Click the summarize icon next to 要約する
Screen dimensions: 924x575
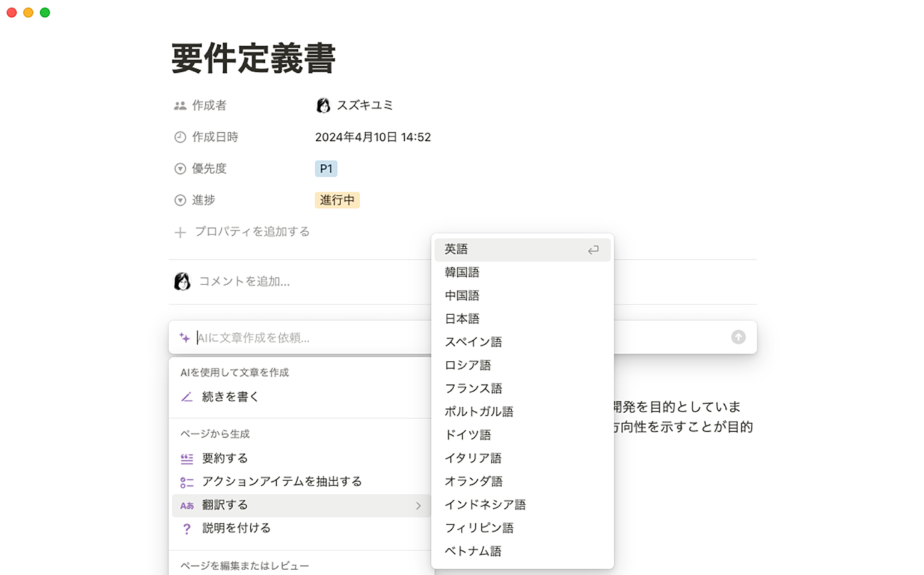coord(186,458)
